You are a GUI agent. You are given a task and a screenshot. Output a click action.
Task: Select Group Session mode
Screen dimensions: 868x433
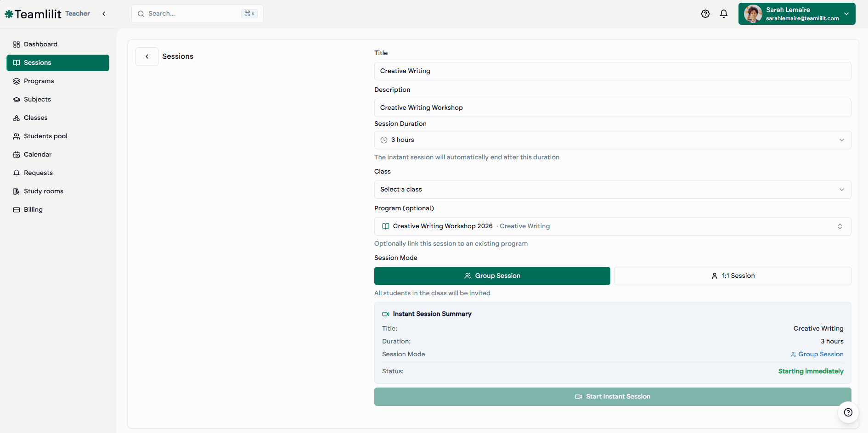click(492, 276)
